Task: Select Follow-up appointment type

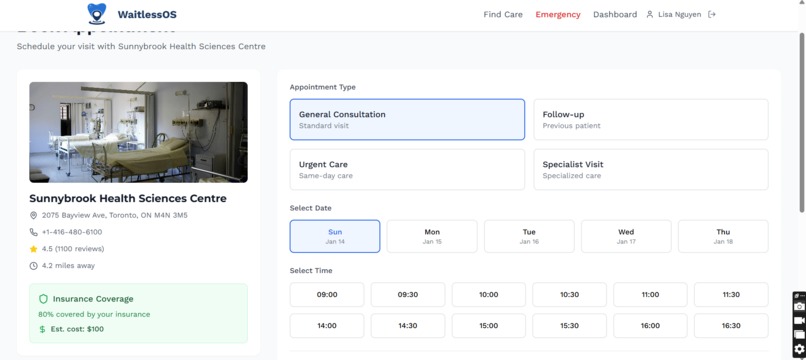Action: (651, 119)
